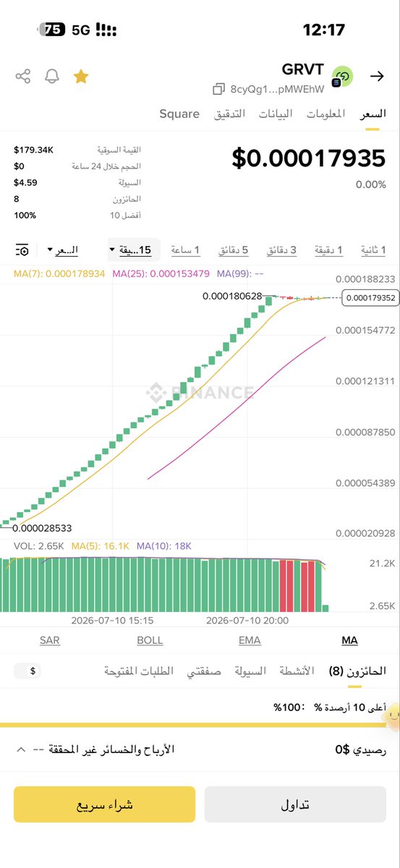This screenshot has width=400, height=868.
Task: Open the Square tab
Action: [179, 114]
